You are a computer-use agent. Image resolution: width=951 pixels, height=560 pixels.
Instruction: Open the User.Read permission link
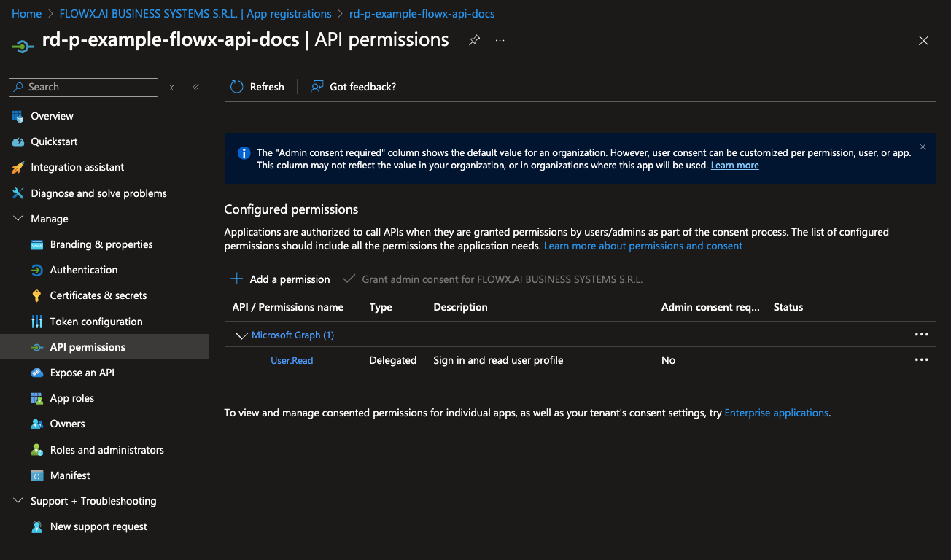click(x=292, y=360)
